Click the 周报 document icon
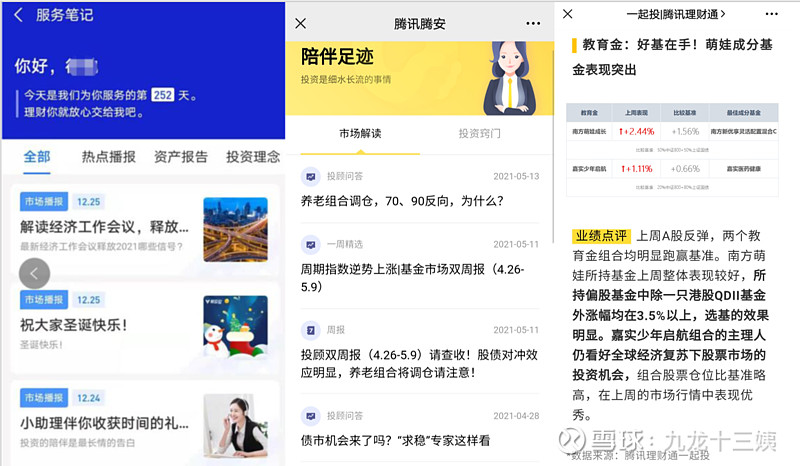The height and width of the screenshot is (466, 800). point(310,330)
